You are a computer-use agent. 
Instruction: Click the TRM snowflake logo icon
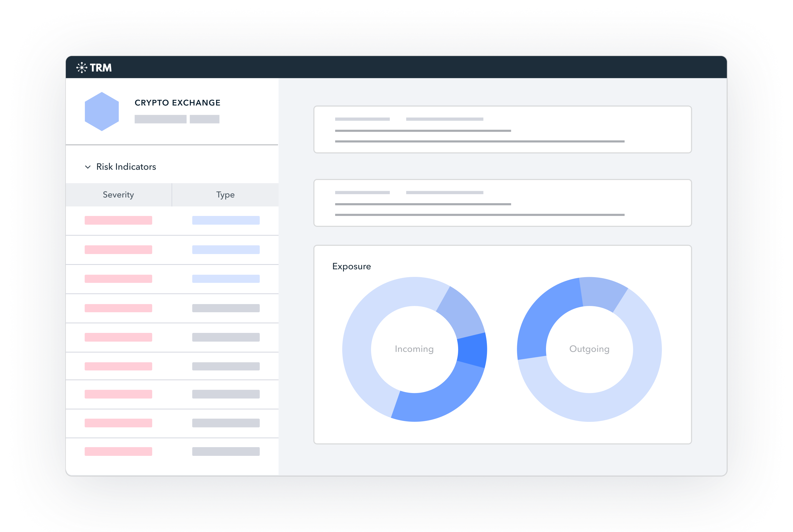(x=82, y=67)
